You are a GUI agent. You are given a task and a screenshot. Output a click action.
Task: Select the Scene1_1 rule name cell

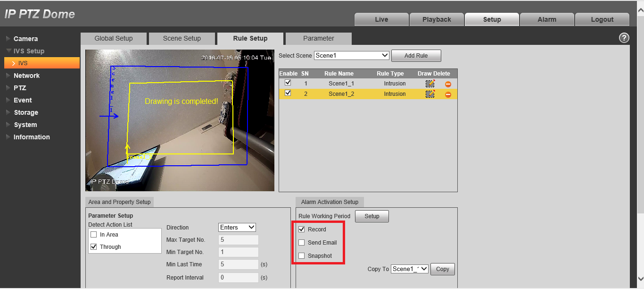(x=341, y=84)
